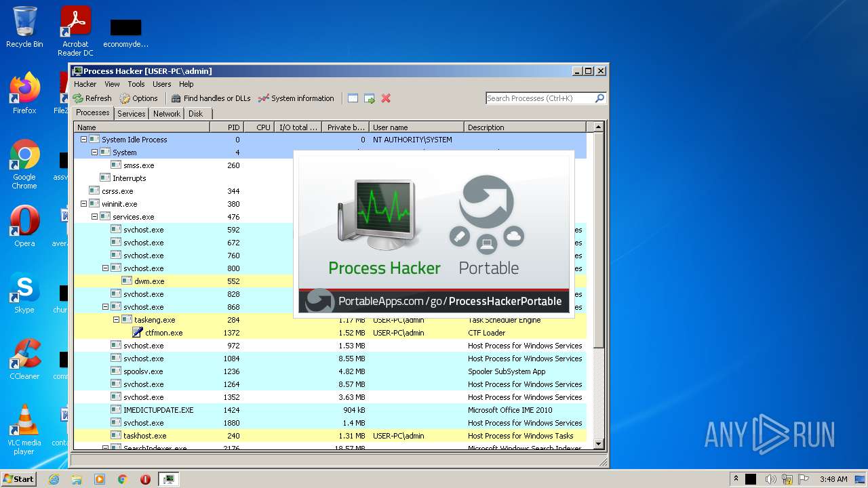The height and width of the screenshot is (488, 868).
Task: Collapse the services.exe tree node
Action: pyautogui.click(x=95, y=217)
